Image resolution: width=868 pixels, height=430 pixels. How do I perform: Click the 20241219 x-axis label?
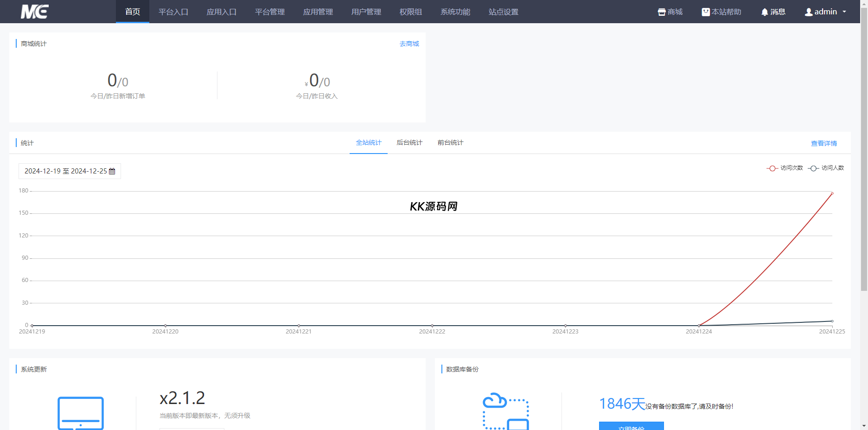tap(32, 332)
